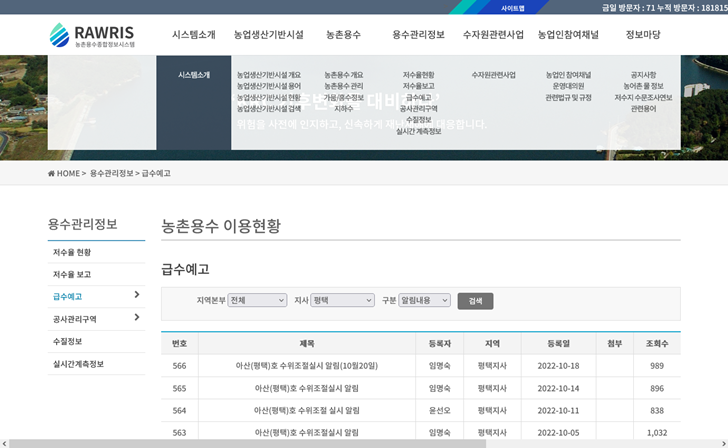
Task: Select 농업생산기반시설 검색 submenu link
Action: coord(269,109)
